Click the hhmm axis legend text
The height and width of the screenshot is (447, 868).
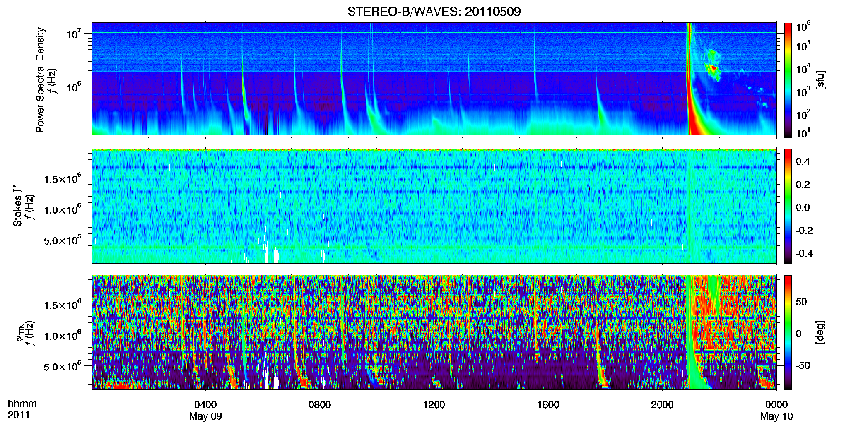coord(22,404)
